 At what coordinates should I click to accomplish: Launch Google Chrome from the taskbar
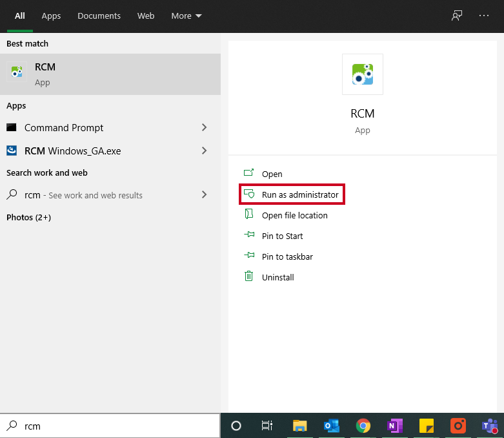tap(363, 426)
